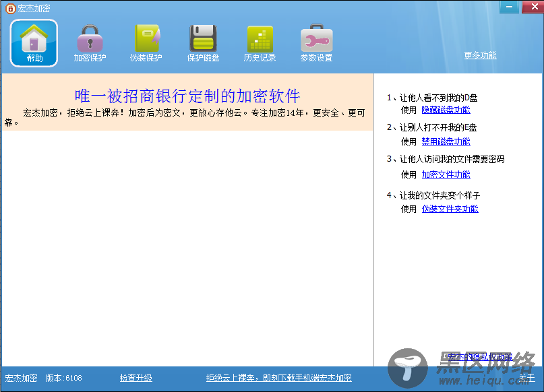Click the 版本:6108 status text

point(64,378)
